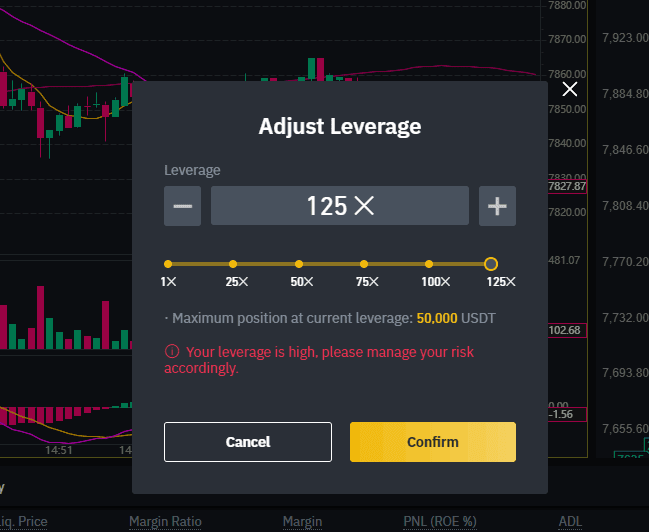This screenshot has height=532, width=649.
Task: Click the 125X leverage input field
Action: [x=339, y=207]
